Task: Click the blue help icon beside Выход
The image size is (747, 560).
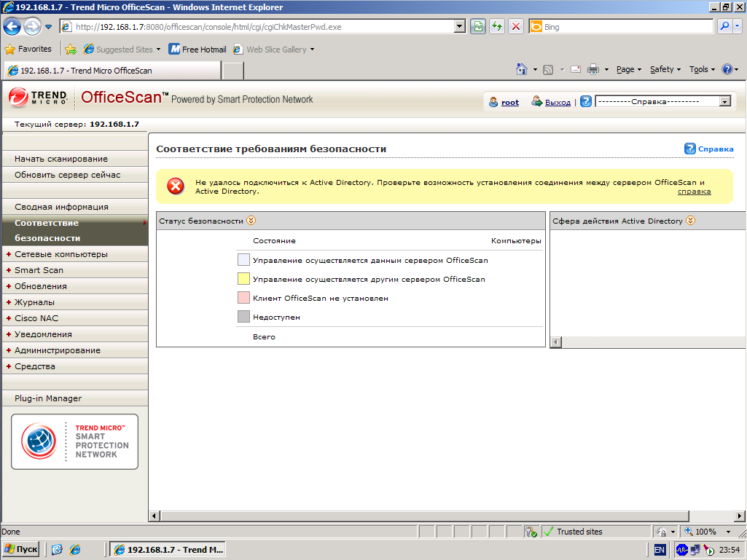Action: tap(586, 101)
